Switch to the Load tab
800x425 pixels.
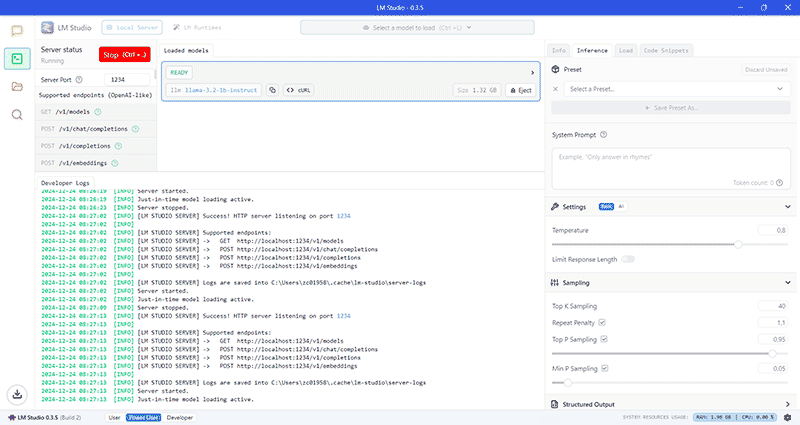coord(626,51)
